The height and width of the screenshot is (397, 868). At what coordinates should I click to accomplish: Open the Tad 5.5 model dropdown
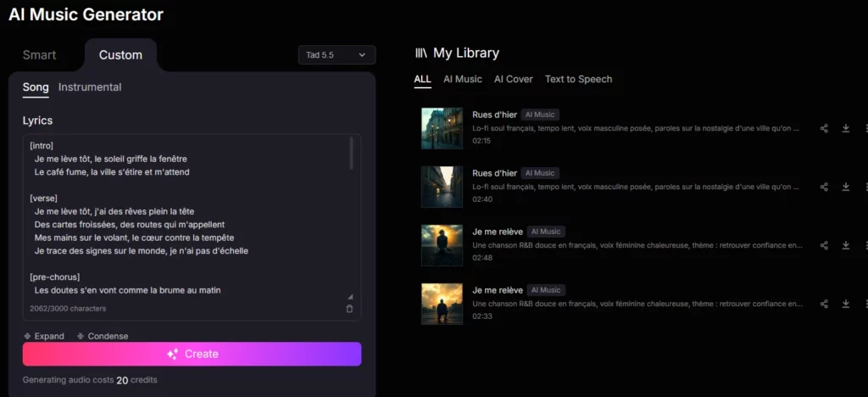coord(337,55)
